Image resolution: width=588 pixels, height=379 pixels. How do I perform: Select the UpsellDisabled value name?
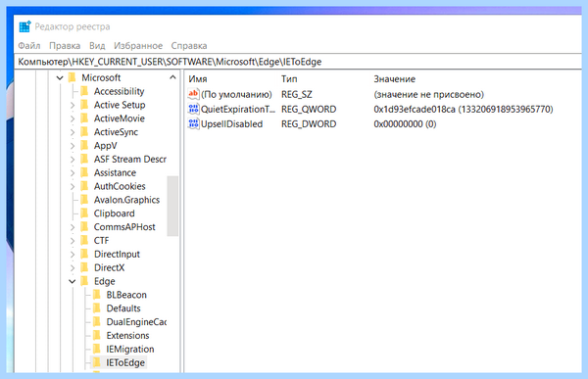[231, 124]
